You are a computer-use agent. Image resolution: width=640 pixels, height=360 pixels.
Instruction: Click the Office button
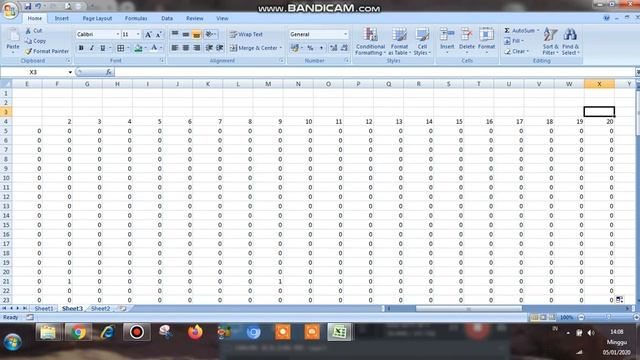pyautogui.click(x=10, y=10)
